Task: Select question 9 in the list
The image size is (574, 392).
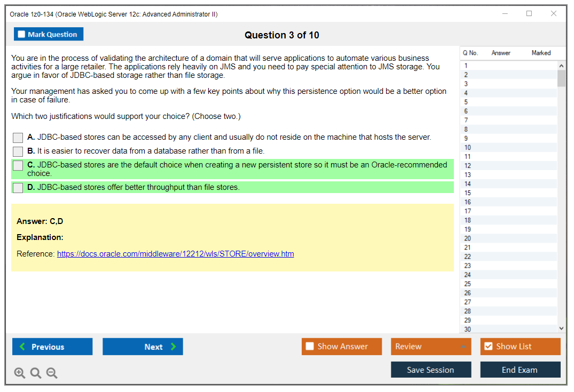Action: pos(508,138)
